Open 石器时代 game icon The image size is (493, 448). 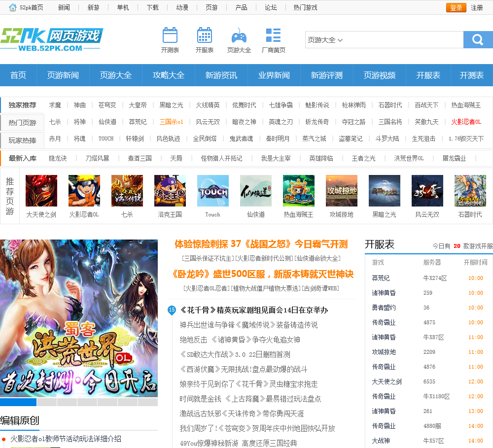[x=470, y=191]
